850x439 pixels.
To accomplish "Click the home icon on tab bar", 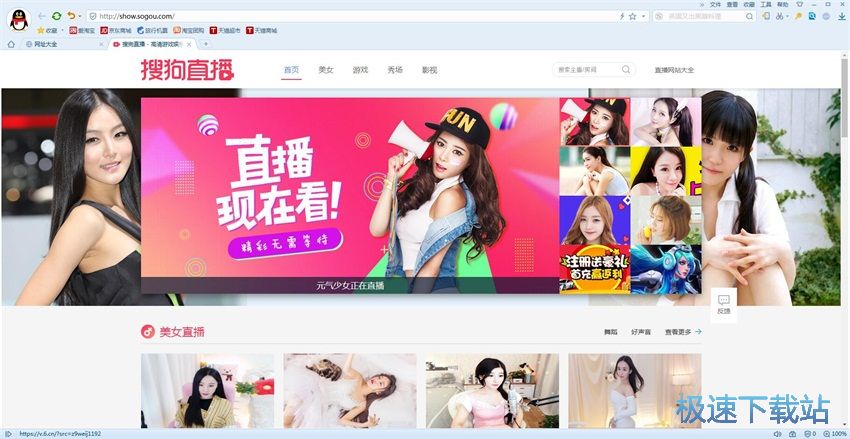I will coord(11,44).
